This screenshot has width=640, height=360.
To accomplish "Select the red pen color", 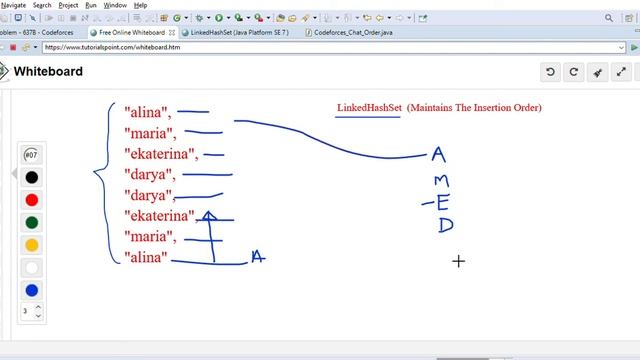I will click(x=31, y=200).
